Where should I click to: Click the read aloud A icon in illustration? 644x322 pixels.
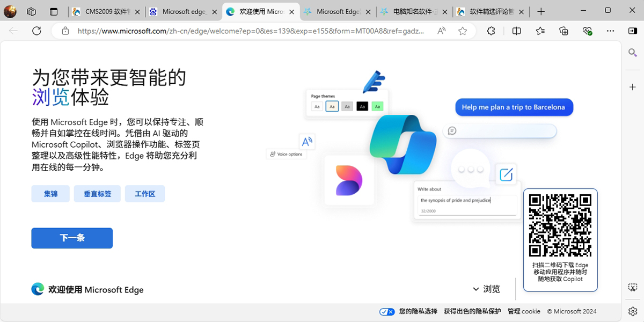pyautogui.click(x=307, y=142)
